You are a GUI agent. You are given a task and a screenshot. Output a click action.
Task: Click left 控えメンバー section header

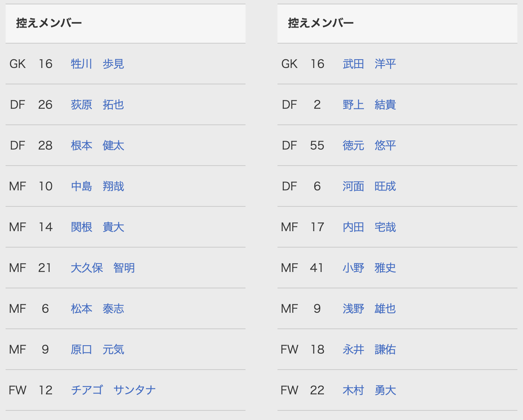click(x=49, y=23)
